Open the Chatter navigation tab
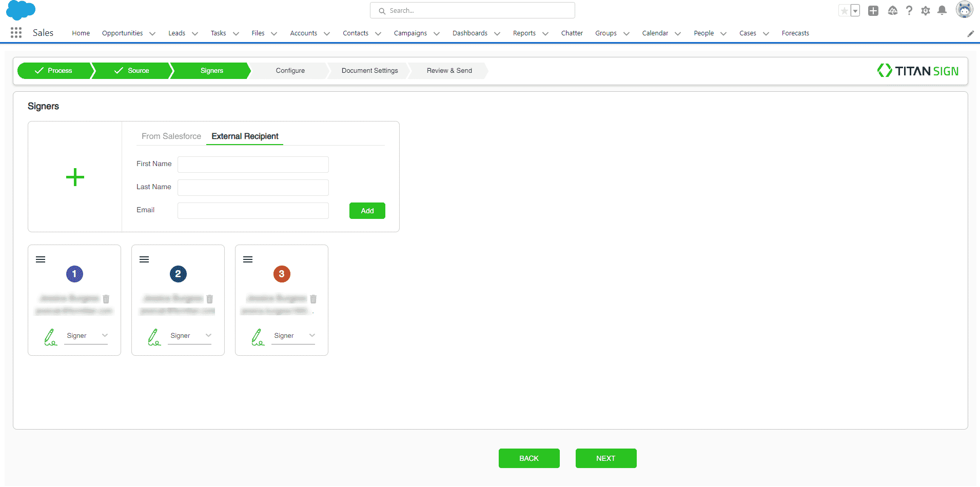 572,33
